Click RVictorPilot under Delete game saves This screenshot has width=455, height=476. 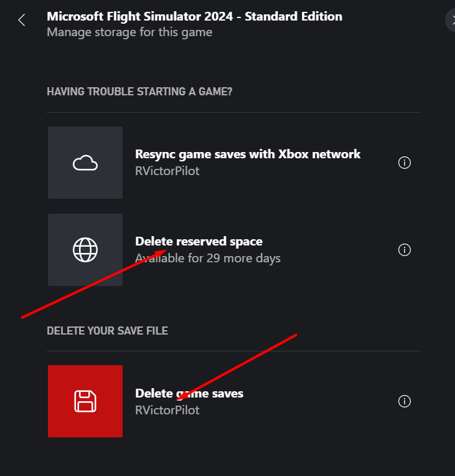pyautogui.click(x=167, y=410)
